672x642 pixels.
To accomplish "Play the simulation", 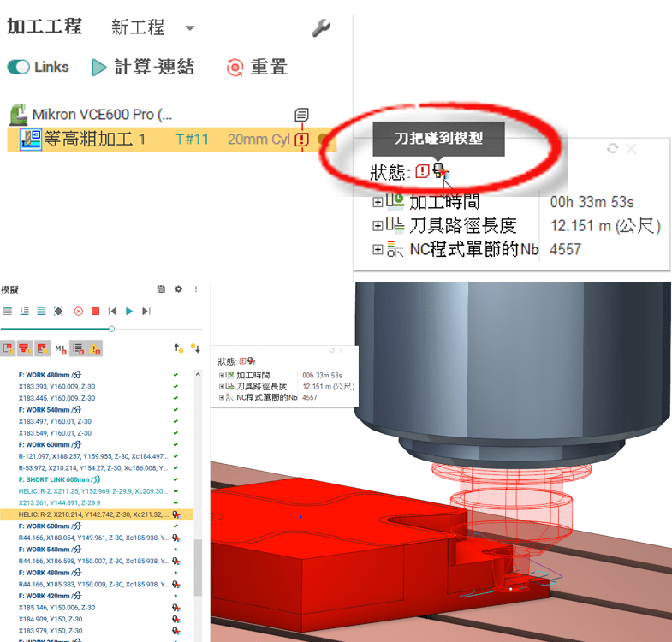I will pos(129,311).
